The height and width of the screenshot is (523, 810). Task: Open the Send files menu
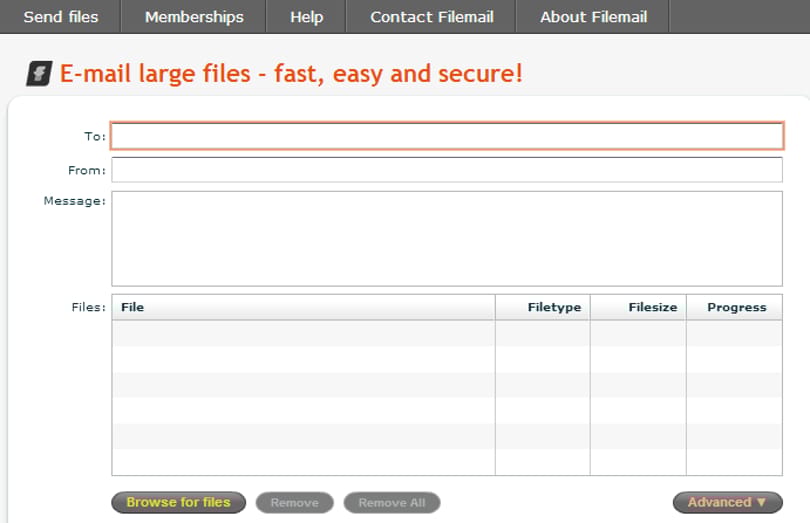(x=60, y=17)
